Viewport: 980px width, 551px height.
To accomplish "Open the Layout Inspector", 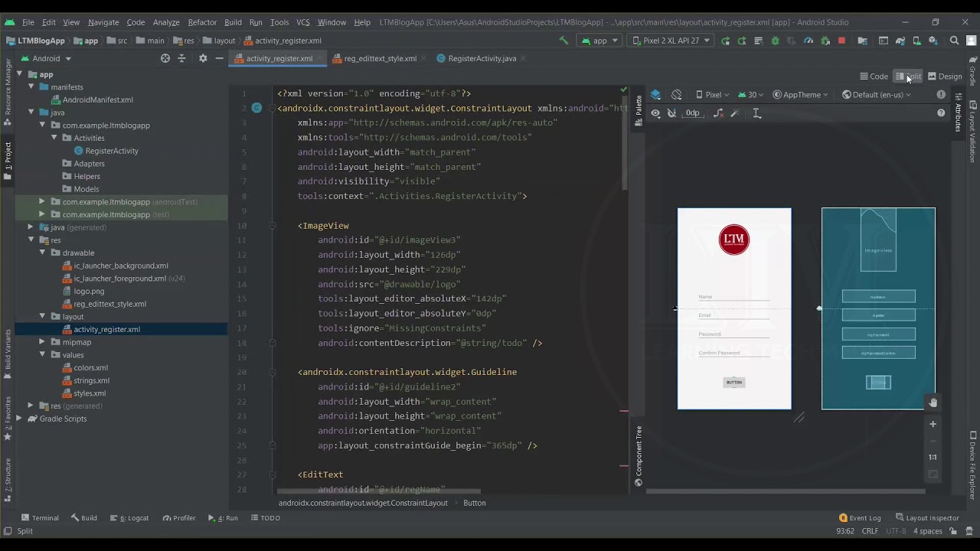I will coord(927,518).
